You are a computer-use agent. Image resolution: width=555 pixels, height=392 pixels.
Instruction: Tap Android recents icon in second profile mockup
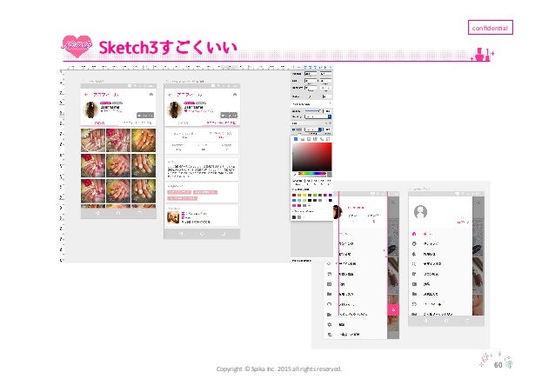(x=223, y=234)
